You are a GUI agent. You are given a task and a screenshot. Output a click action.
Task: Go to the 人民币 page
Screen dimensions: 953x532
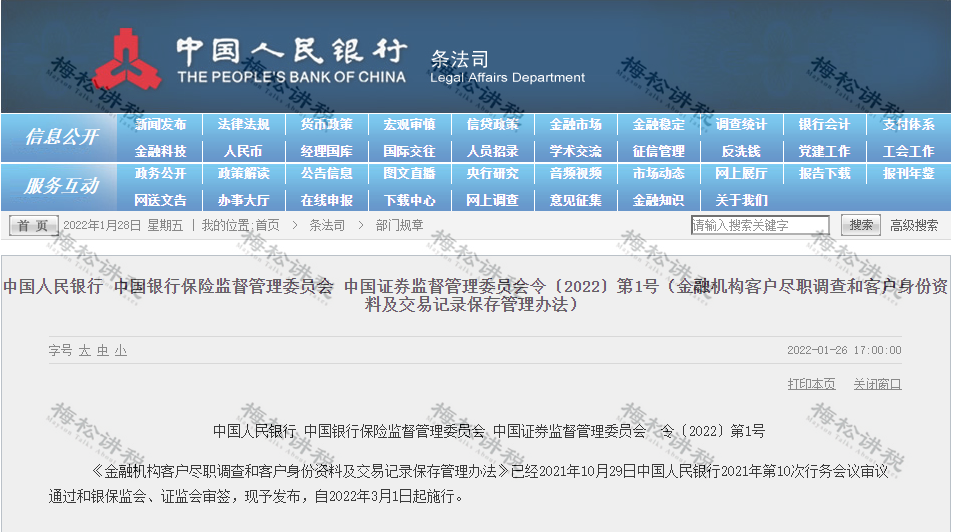(243, 151)
